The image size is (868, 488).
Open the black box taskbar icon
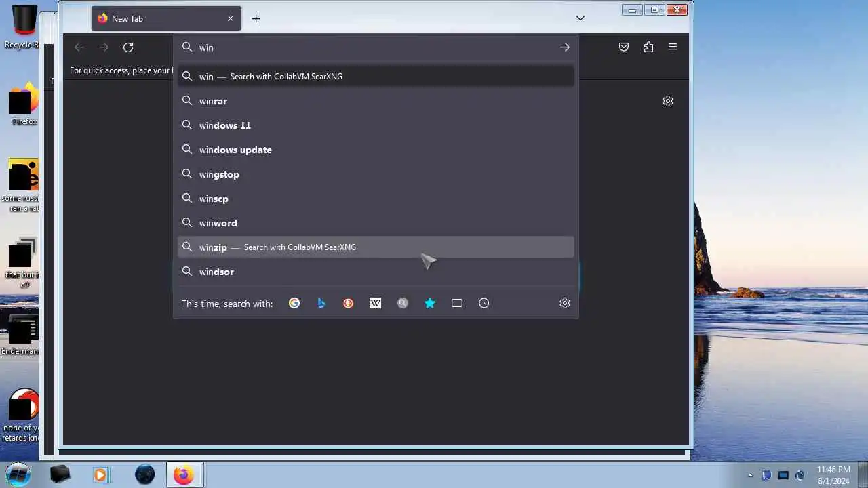[x=60, y=474]
